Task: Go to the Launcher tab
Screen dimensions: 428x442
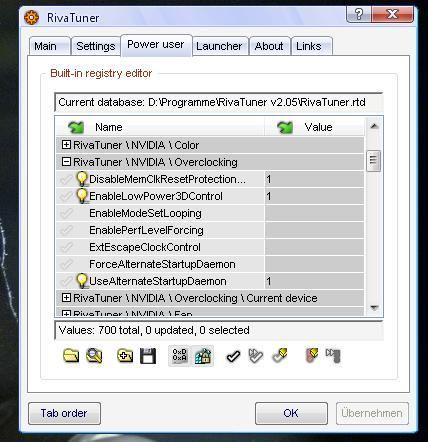Action: pyautogui.click(x=219, y=46)
